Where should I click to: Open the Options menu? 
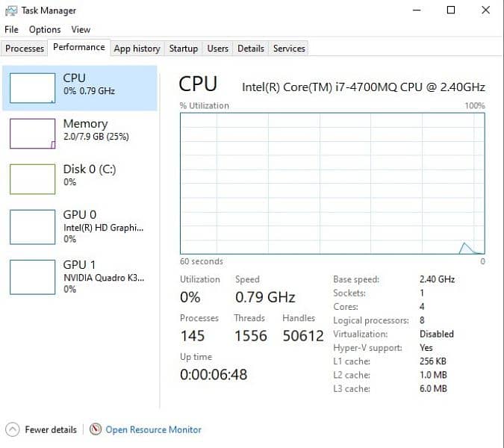[x=45, y=30]
